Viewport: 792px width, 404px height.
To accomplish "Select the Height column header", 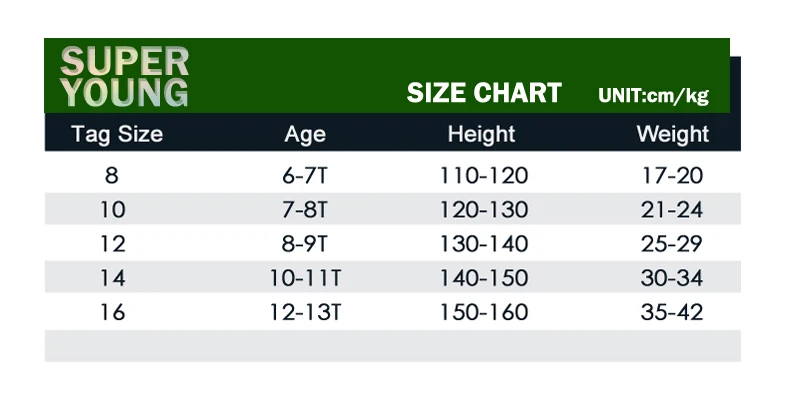I will tap(481, 134).
